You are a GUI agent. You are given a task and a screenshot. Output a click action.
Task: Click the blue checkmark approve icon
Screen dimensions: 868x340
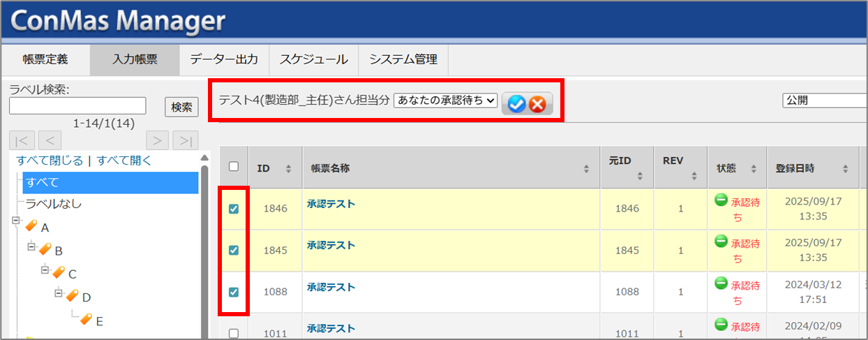pyautogui.click(x=516, y=103)
